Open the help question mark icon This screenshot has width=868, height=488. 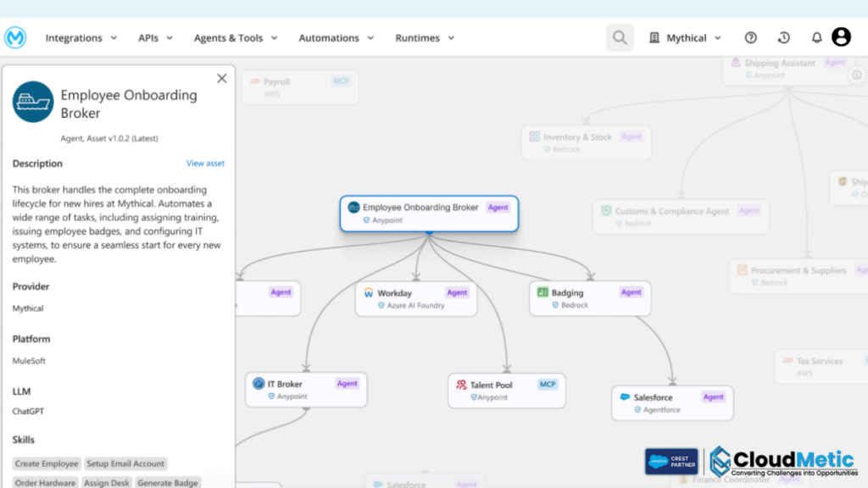[751, 37]
